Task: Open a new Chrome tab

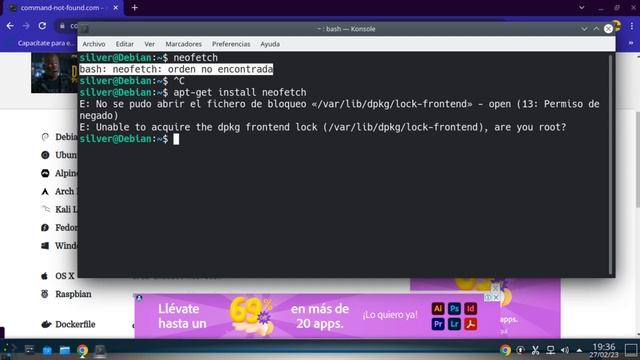Action: click(134, 8)
